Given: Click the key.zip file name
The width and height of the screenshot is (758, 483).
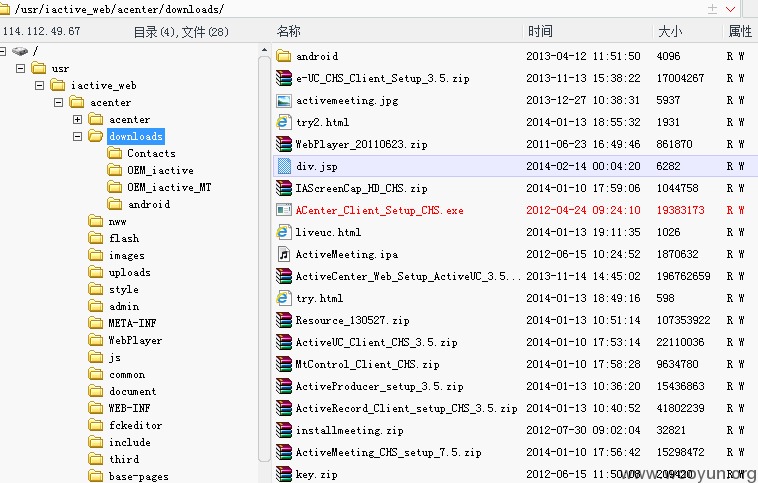Looking at the screenshot, I should coord(317,474).
